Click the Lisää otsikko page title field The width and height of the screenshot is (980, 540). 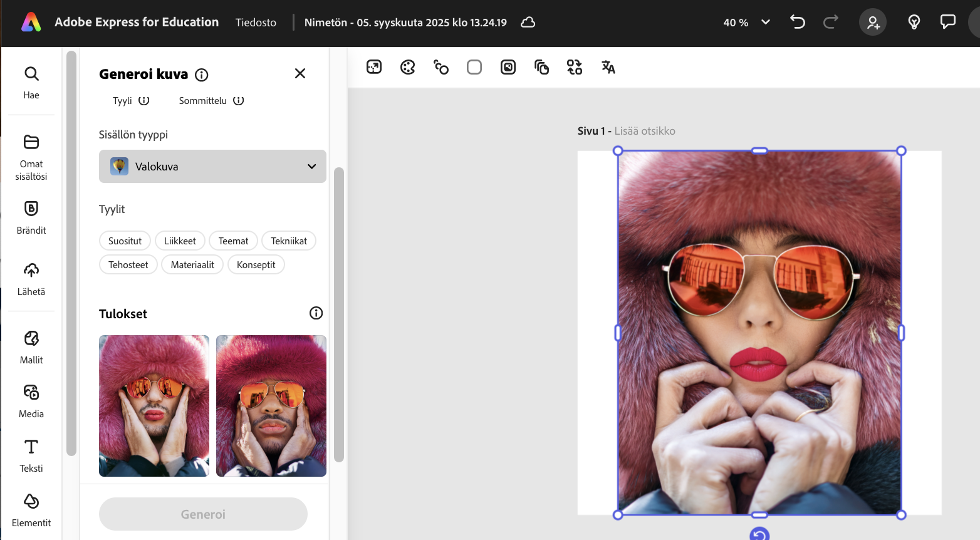645,131
